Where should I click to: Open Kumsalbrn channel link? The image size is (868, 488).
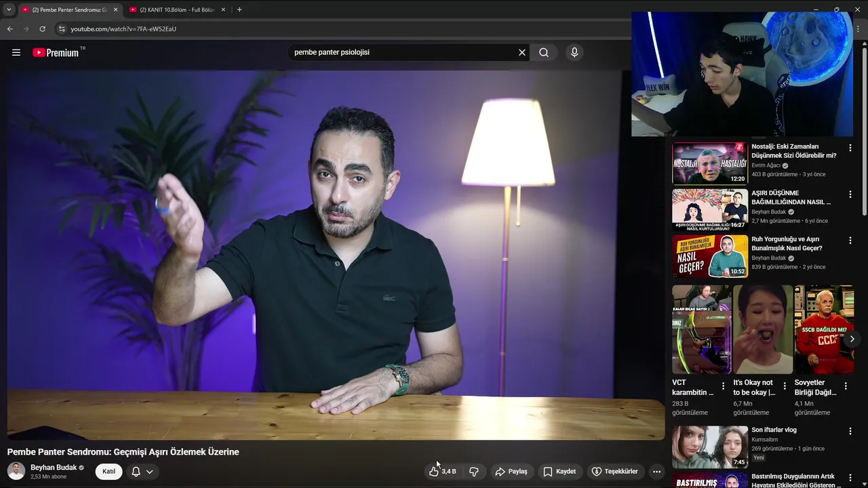click(x=764, y=440)
